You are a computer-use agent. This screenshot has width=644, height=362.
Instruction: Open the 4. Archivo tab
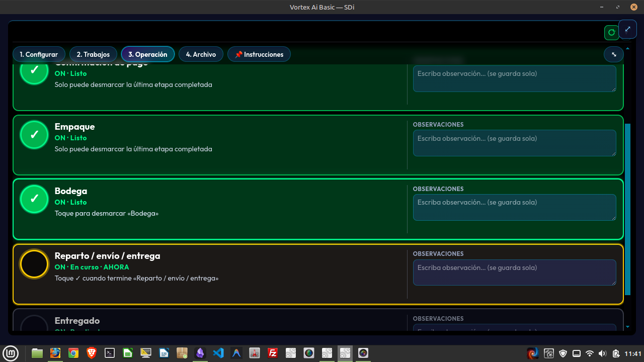(201, 54)
